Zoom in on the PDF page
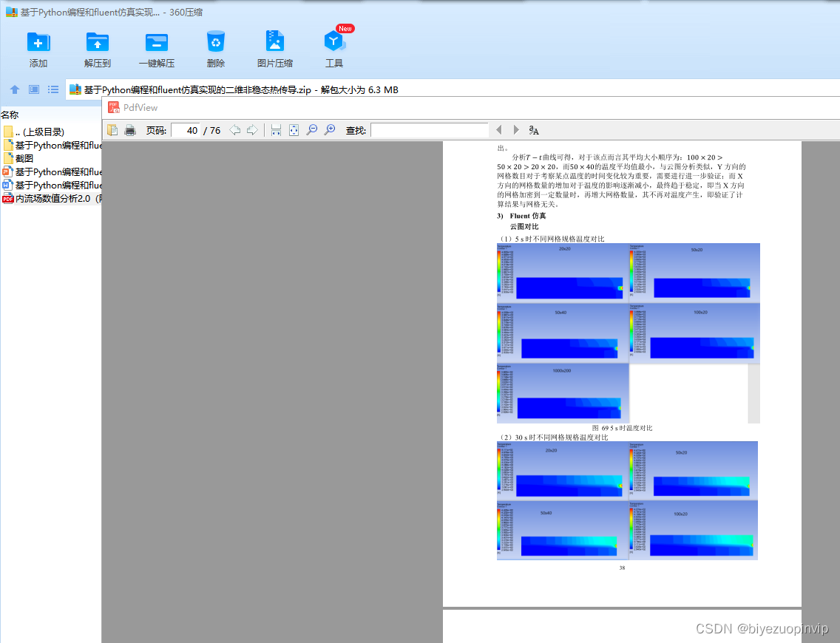Image resolution: width=840 pixels, height=643 pixels. coord(330,130)
